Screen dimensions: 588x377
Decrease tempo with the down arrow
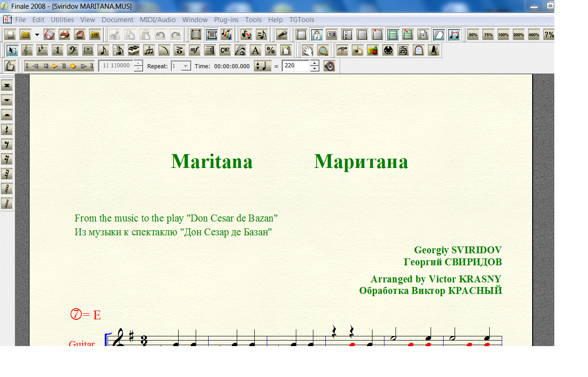pos(314,69)
